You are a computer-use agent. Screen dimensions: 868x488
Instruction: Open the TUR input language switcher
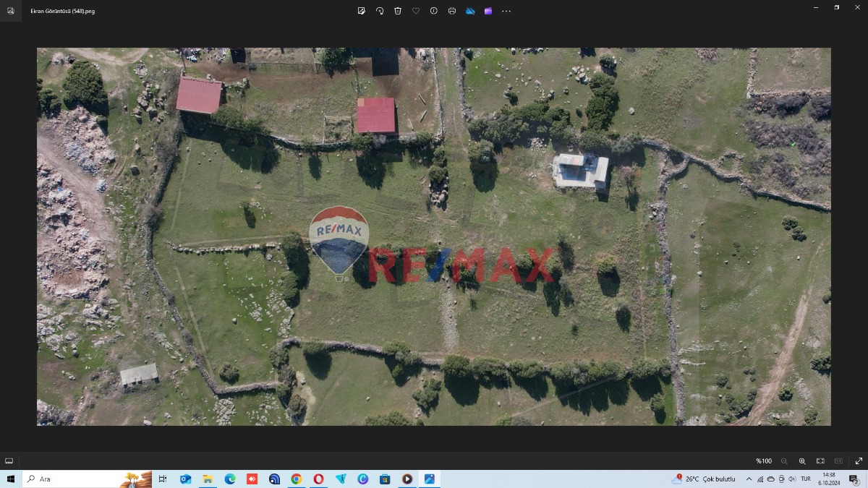tap(805, 479)
